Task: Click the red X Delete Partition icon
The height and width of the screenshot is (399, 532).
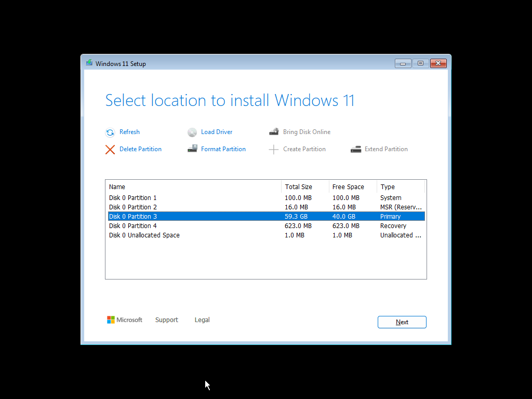Action: pos(110,149)
